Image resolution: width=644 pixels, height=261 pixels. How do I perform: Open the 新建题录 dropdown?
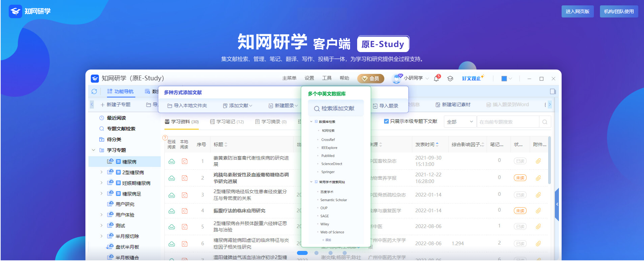point(283,106)
